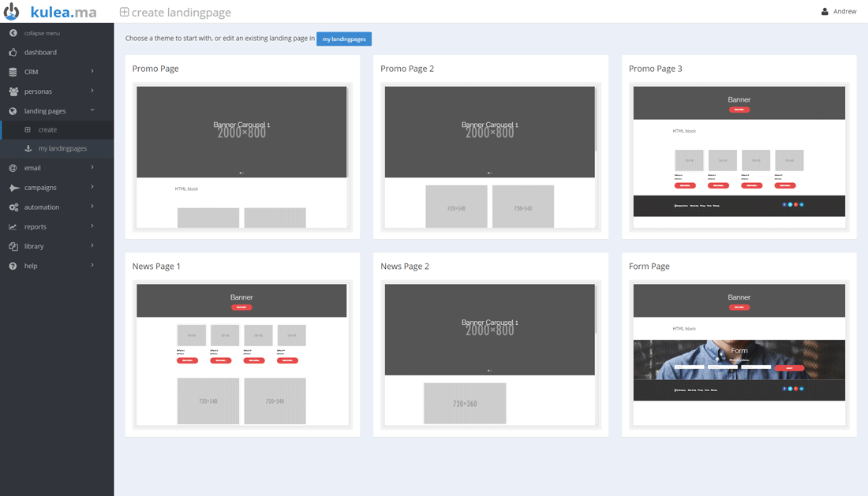
Task: Click the automation gears icon
Action: click(x=13, y=207)
